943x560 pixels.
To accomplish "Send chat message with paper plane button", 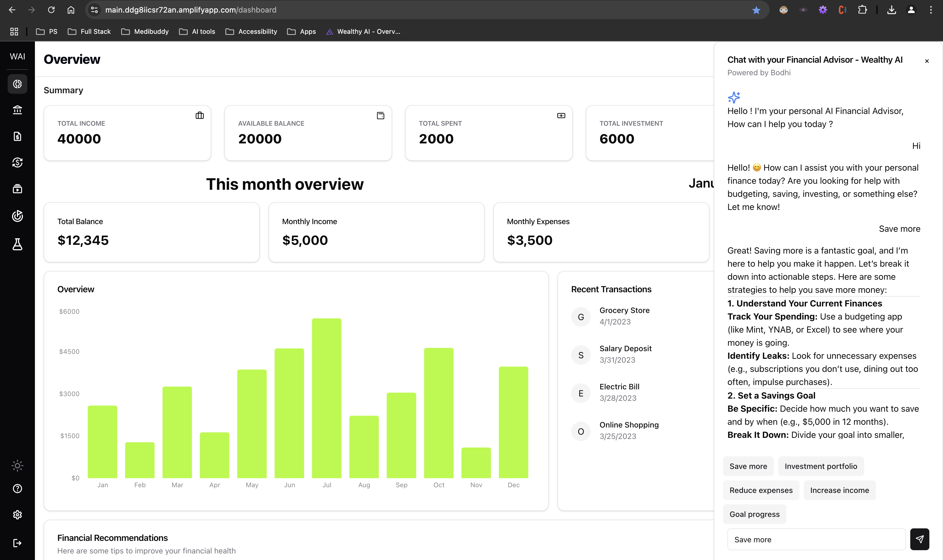I will [919, 539].
